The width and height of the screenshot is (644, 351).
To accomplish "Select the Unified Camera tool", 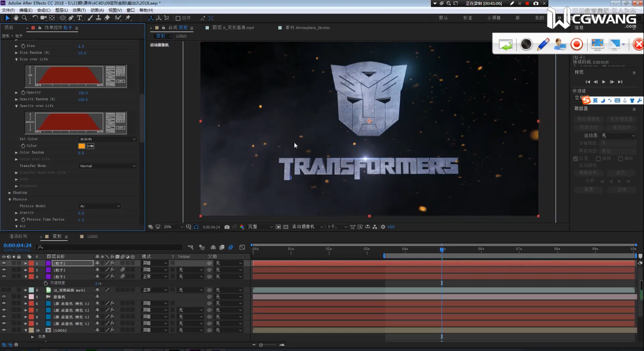I will [x=43, y=18].
